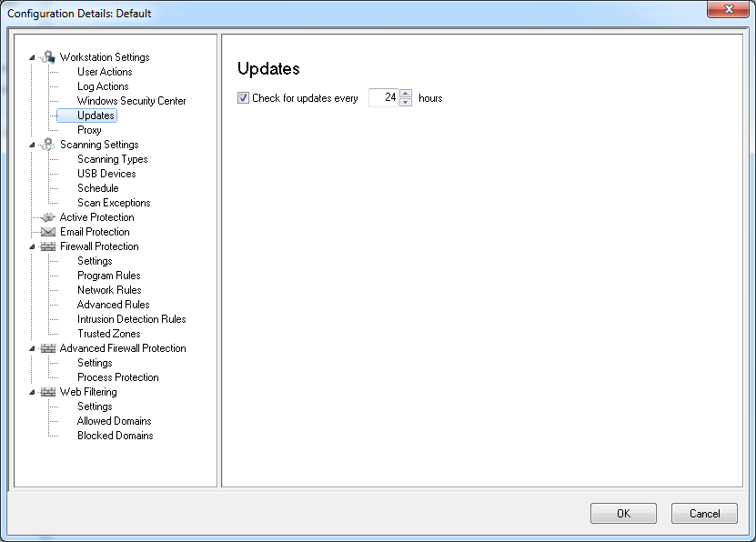Click the Advanced Firewall Protection icon
Image resolution: width=756 pixels, height=542 pixels.
point(48,348)
